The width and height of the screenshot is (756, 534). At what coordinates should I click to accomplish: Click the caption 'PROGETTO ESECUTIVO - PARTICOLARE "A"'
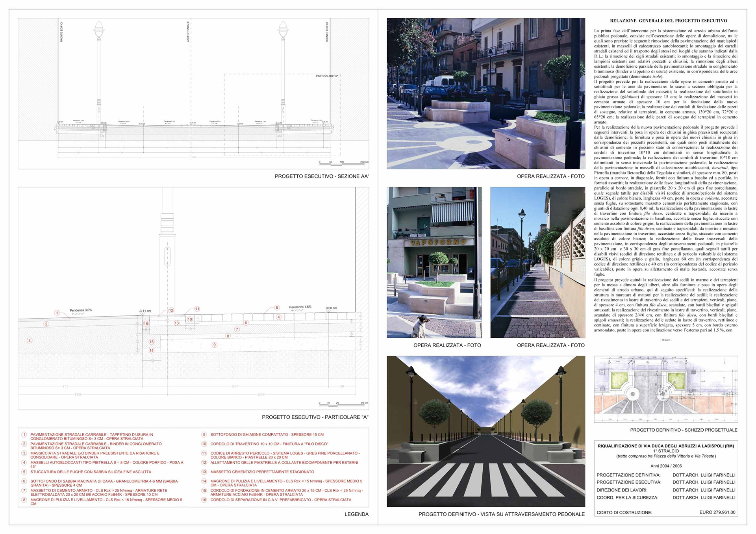click(315, 417)
